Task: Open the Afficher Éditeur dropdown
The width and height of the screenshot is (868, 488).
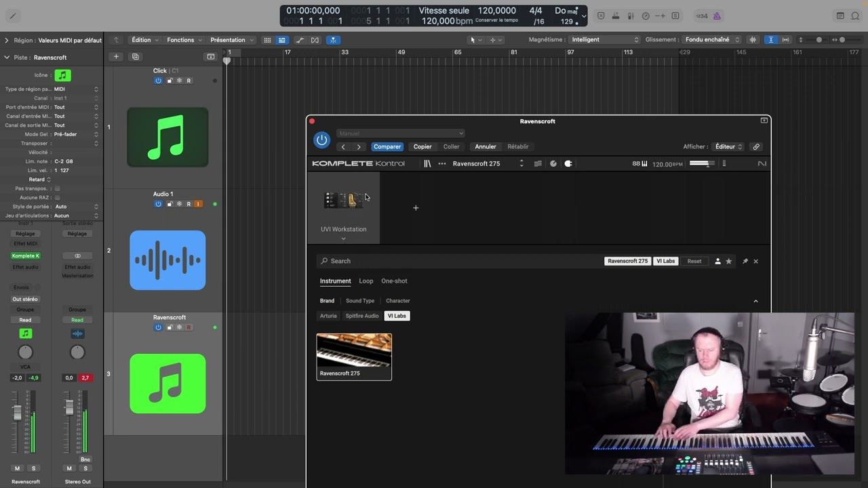Action: pos(729,146)
